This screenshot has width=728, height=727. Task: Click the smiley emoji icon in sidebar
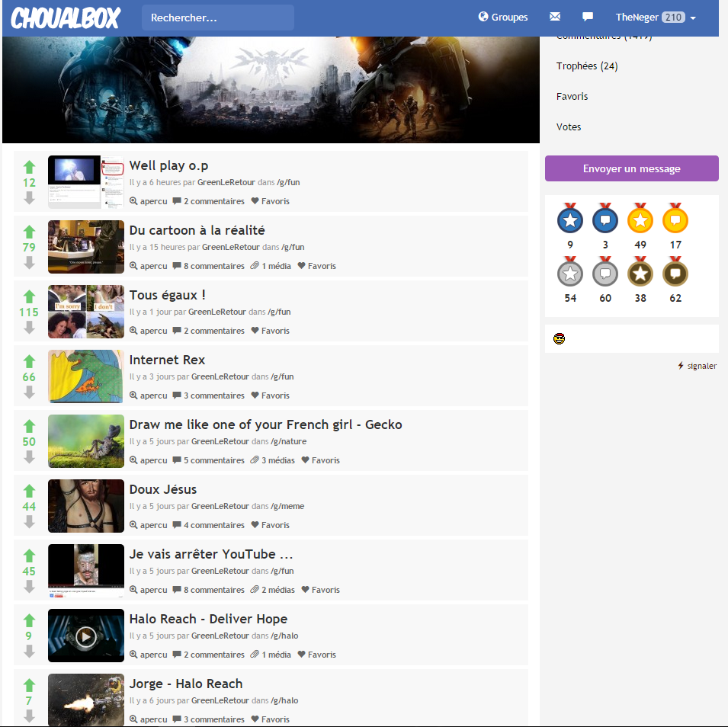click(x=559, y=339)
